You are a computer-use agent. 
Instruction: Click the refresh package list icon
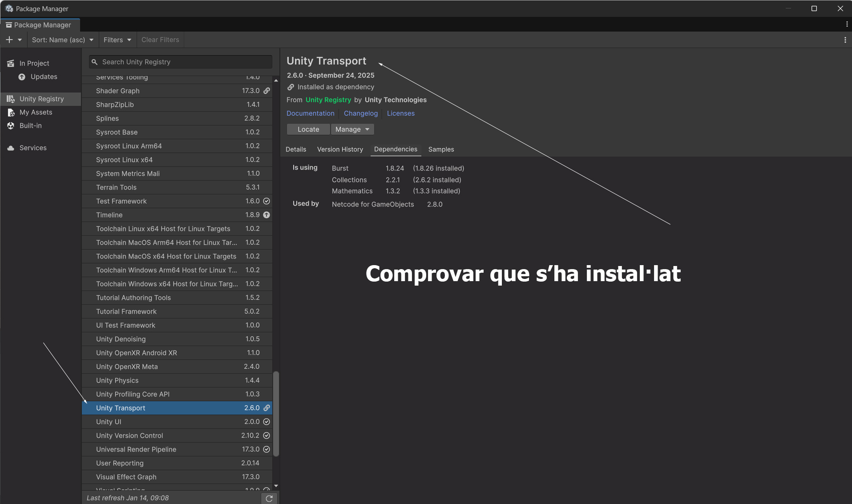(x=269, y=498)
